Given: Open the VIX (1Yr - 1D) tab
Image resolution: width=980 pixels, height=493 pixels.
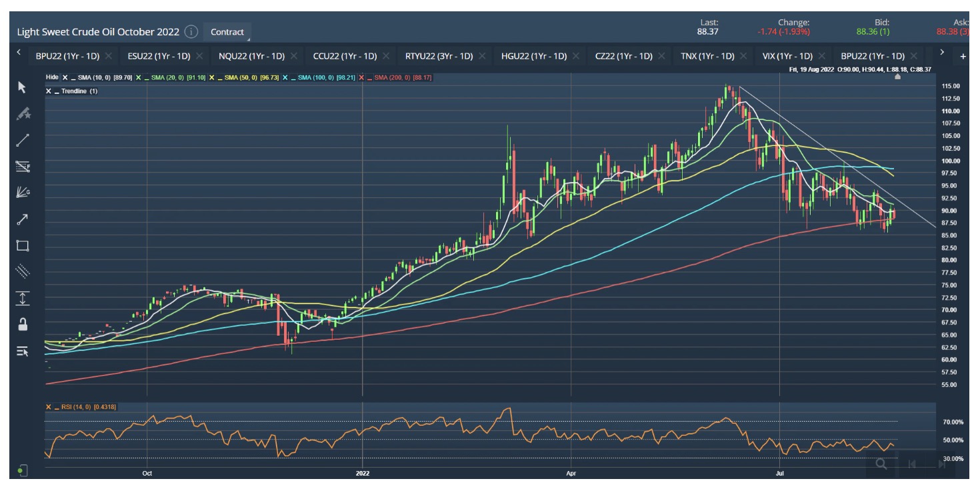Looking at the screenshot, I should pos(787,56).
